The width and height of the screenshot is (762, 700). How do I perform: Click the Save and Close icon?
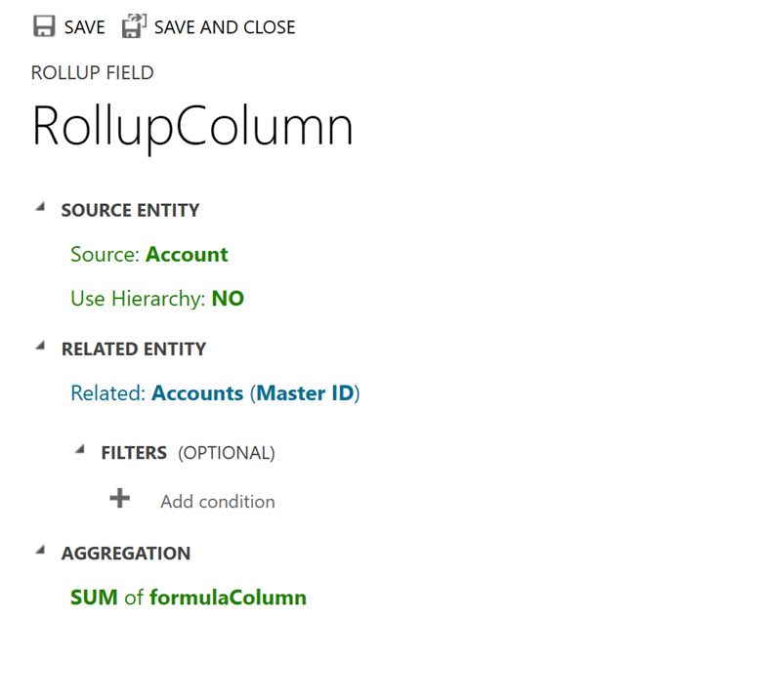134,26
